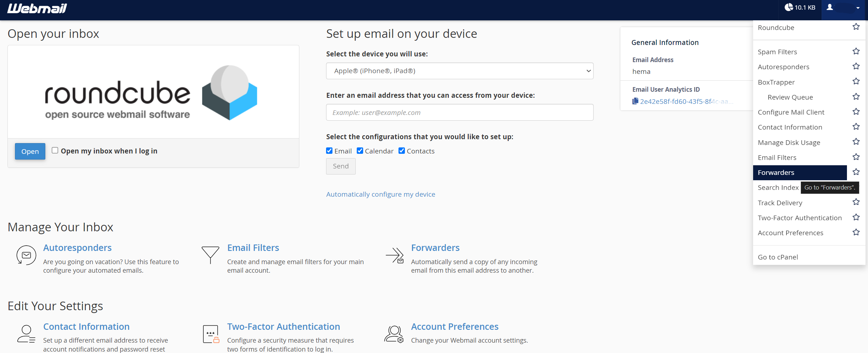Click the email address value hema
The width and height of the screenshot is (868, 353).
point(641,71)
